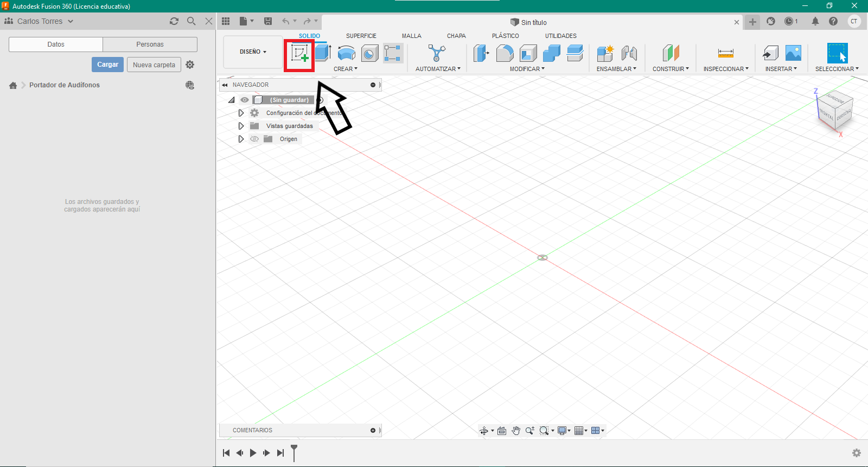Go to data panel home
Screen dimensions: 868x467
coord(13,85)
